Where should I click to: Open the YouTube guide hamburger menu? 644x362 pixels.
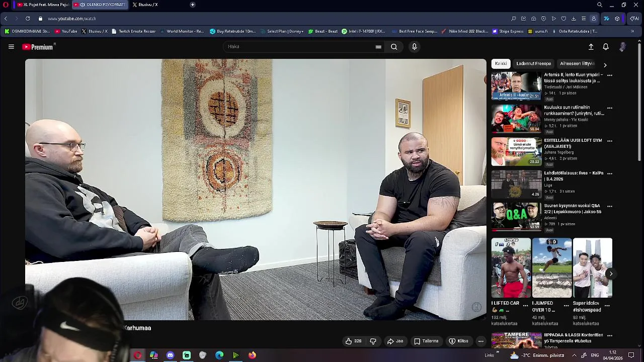tap(11, 47)
